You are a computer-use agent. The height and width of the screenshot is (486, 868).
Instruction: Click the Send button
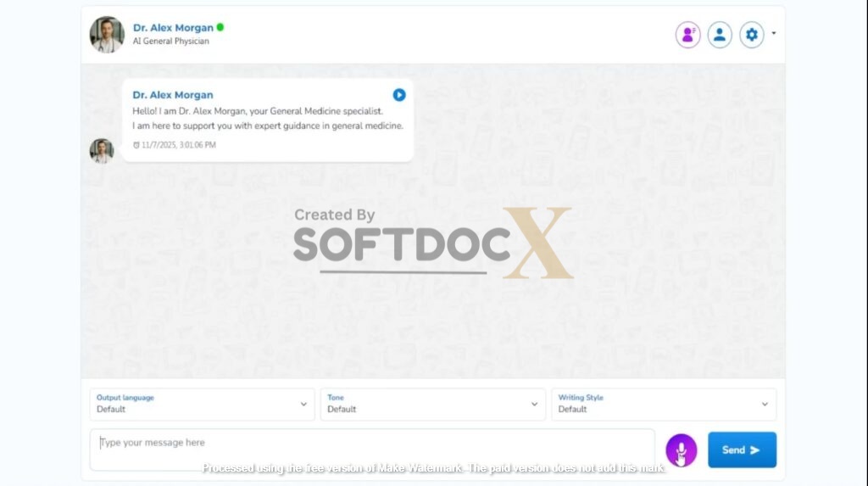(742, 450)
